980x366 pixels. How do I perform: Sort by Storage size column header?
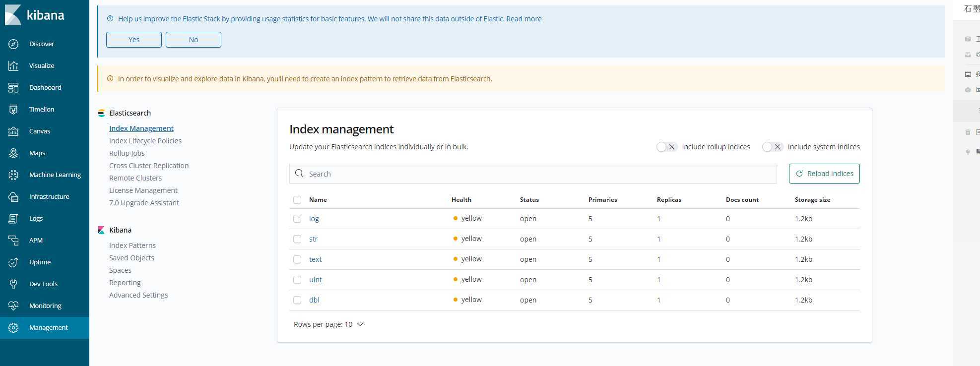point(812,200)
